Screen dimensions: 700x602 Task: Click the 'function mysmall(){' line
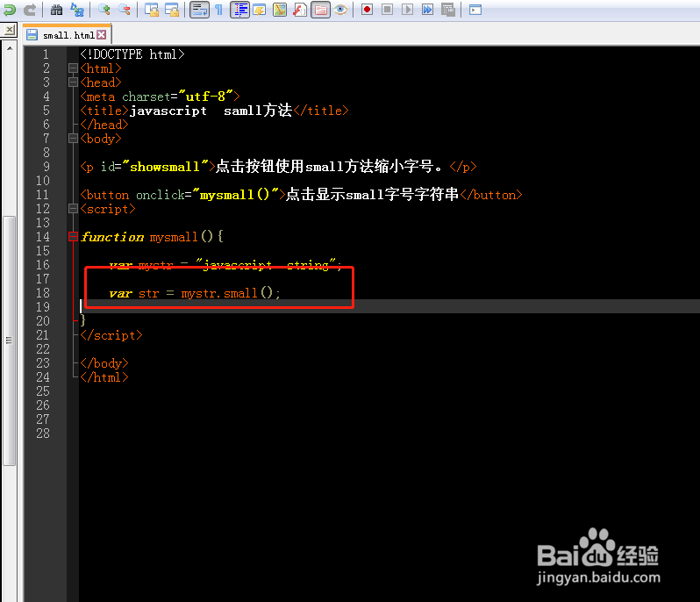coord(153,237)
